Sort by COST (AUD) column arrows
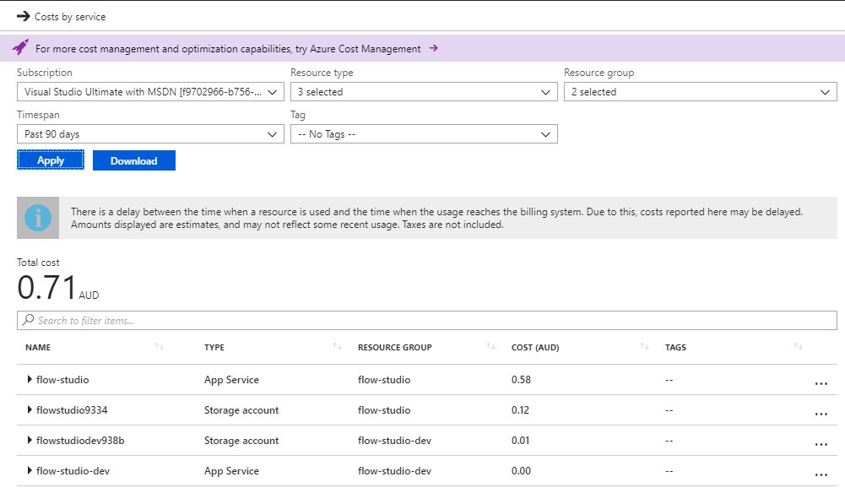This screenshot has width=845, height=504. (644, 346)
